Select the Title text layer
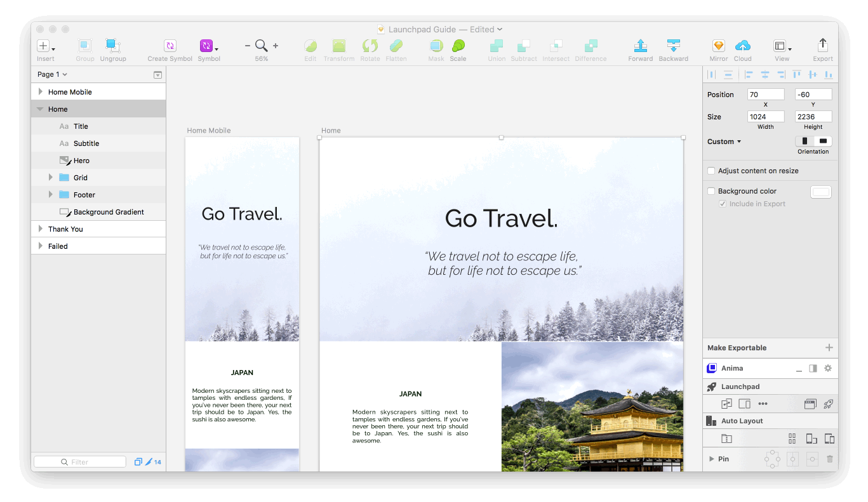This screenshot has width=868, height=502. pos(98,126)
